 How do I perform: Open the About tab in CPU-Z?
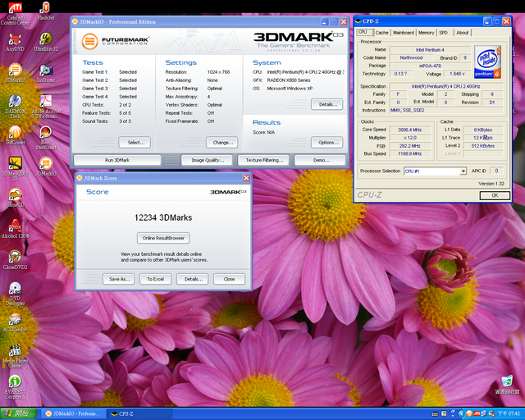point(463,33)
